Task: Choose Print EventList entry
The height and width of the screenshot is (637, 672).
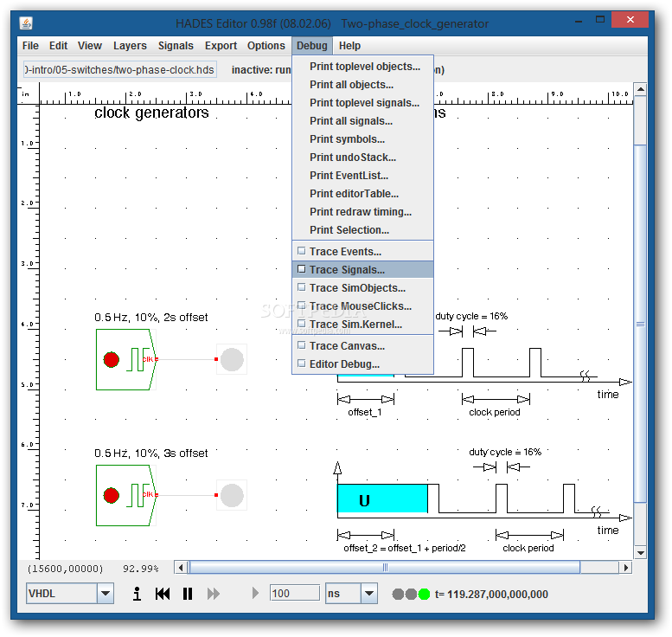Action: 362,176
